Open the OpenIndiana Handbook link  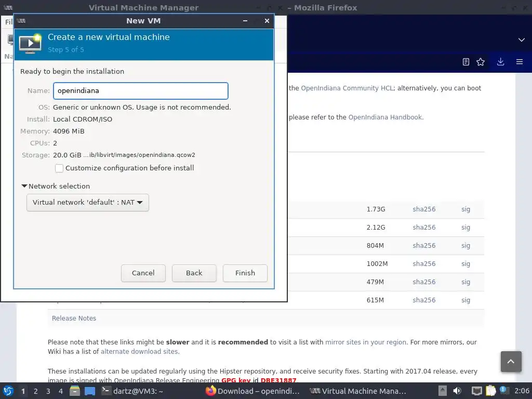(385, 117)
